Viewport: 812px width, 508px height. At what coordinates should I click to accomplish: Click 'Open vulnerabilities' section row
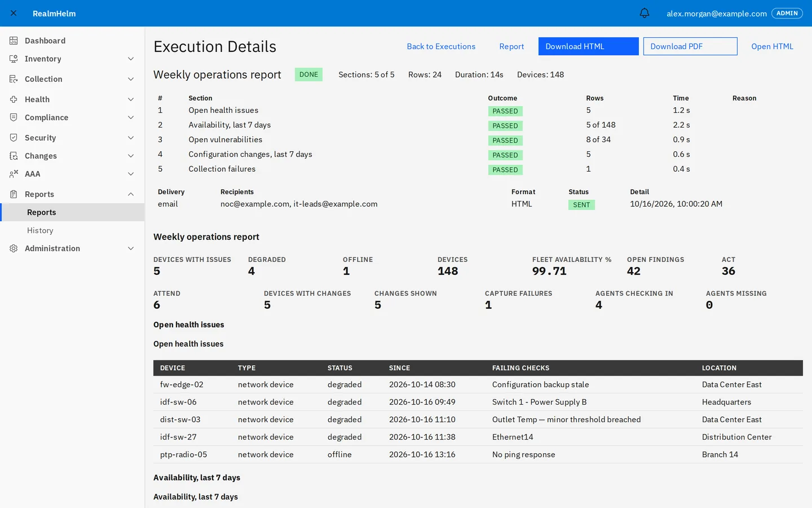(x=478, y=139)
